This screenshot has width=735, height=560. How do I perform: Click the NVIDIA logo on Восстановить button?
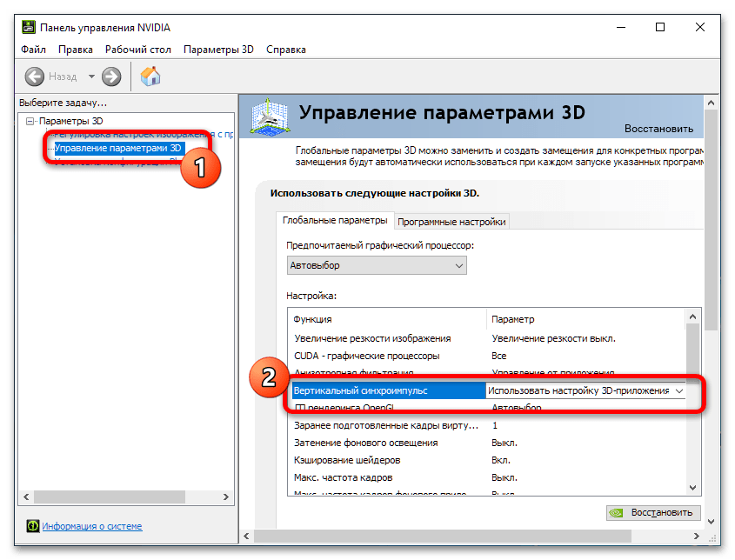(616, 513)
